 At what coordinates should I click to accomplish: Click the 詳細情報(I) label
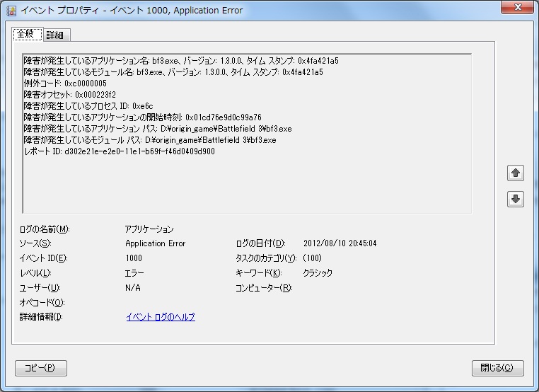[x=41, y=317]
